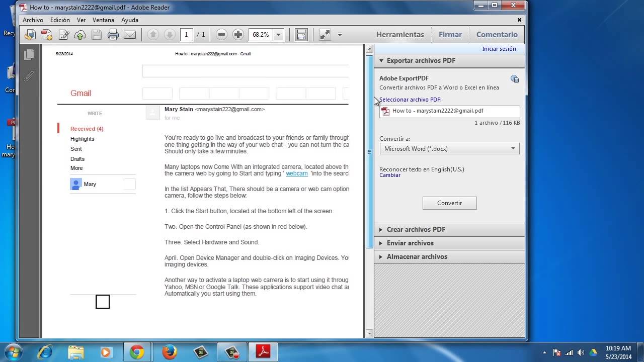
Task: Click the page number input field
Action: (x=186, y=35)
